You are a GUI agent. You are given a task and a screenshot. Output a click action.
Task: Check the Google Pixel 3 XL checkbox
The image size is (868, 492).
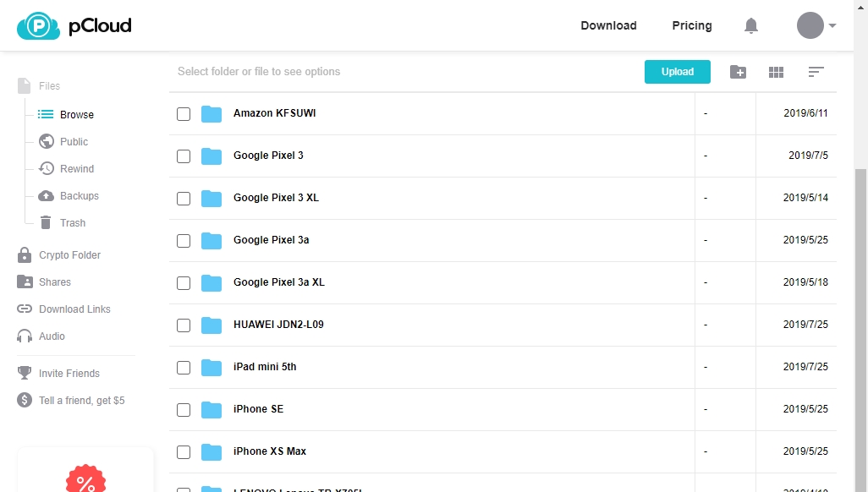point(184,198)
